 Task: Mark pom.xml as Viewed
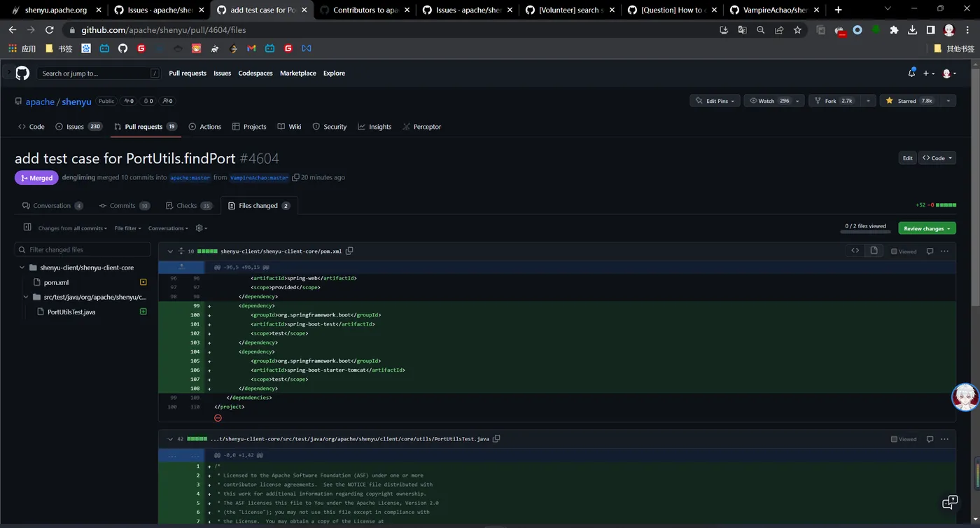pos(904,251)
